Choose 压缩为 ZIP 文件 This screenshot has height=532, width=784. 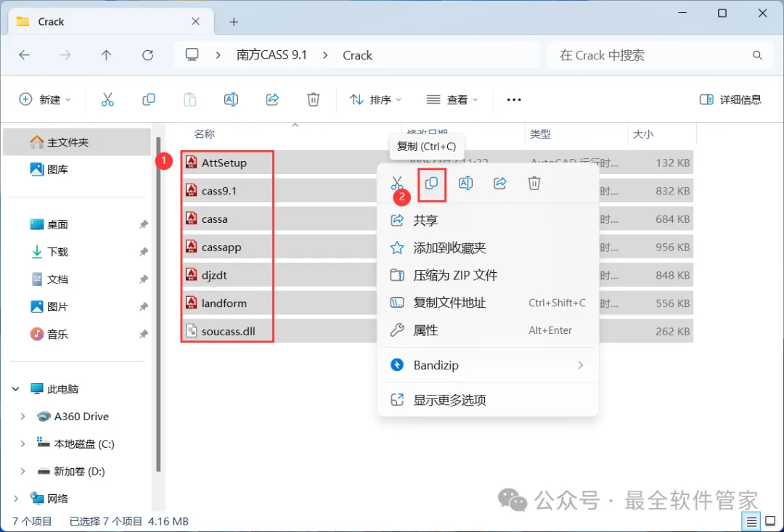488,275
